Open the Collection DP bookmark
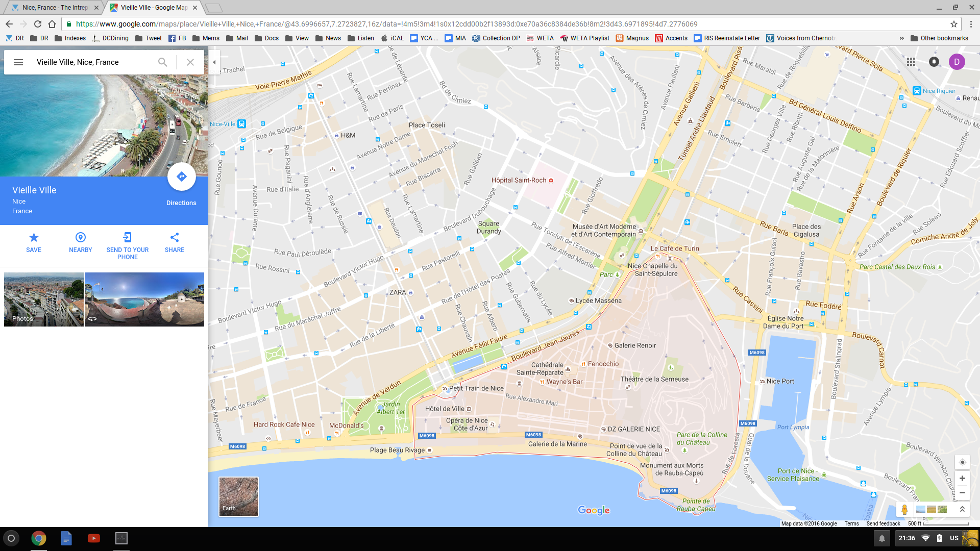 (x=496, y=38)
